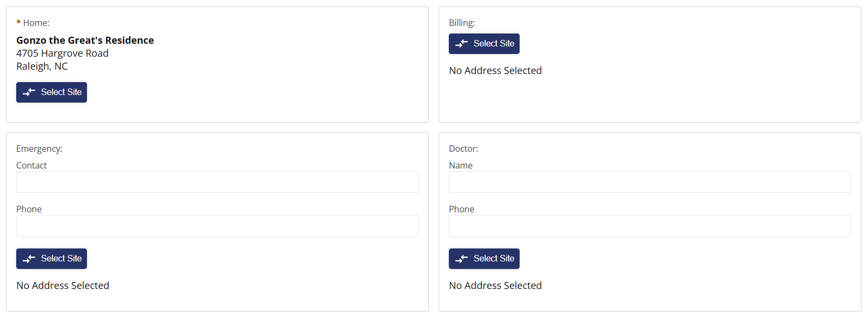Open Select Site under Billing
The width and height of the screenshot is (868, 323).
pos(484,44)
